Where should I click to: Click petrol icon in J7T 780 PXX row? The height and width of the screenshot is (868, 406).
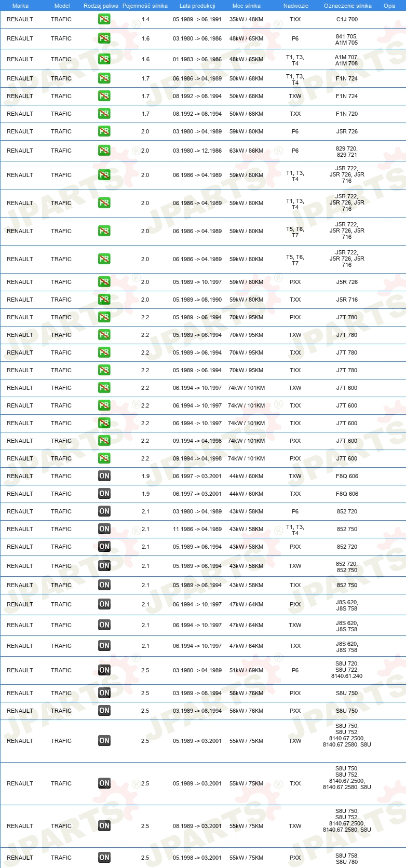point(104,317)
